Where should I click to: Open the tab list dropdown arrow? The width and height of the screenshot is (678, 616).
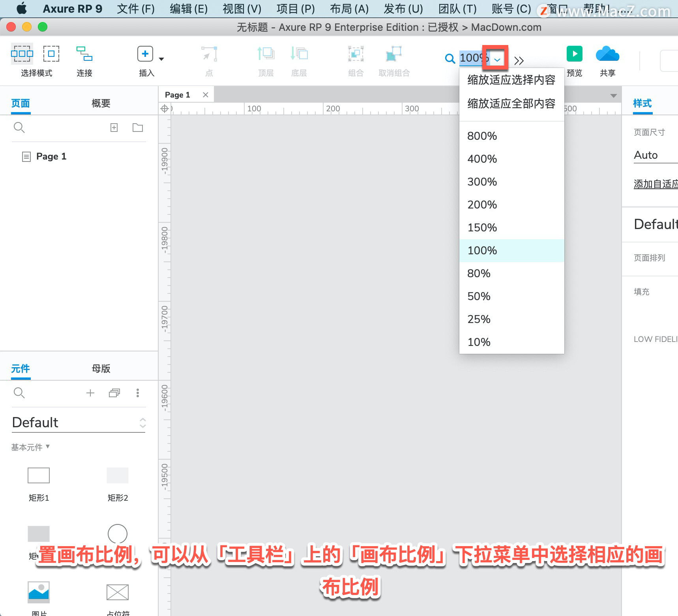tap(613, 96)
